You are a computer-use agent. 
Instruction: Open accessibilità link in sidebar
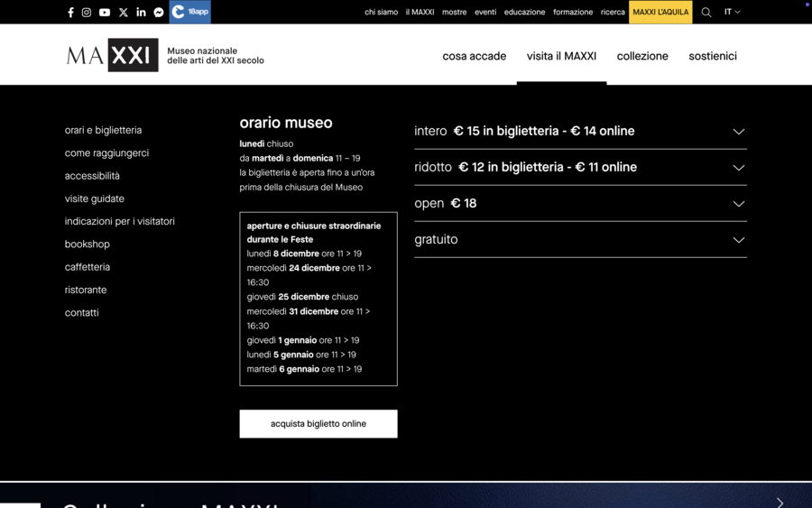(x=92, y=176)
